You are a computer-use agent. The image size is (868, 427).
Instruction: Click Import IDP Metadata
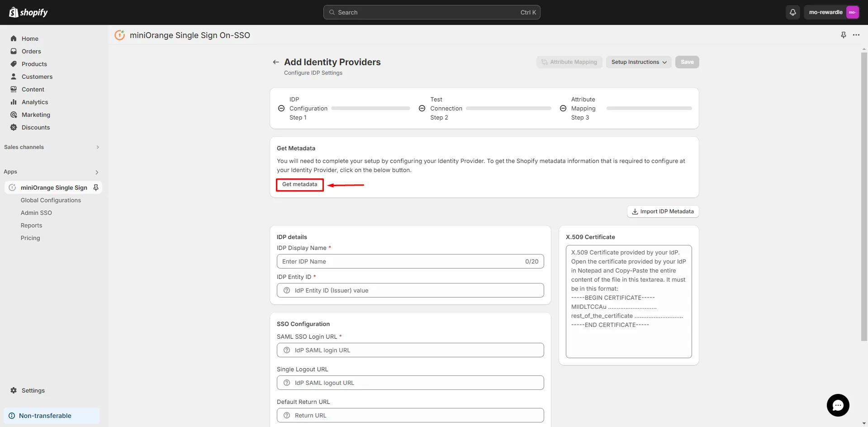click(x=663, y=211)
